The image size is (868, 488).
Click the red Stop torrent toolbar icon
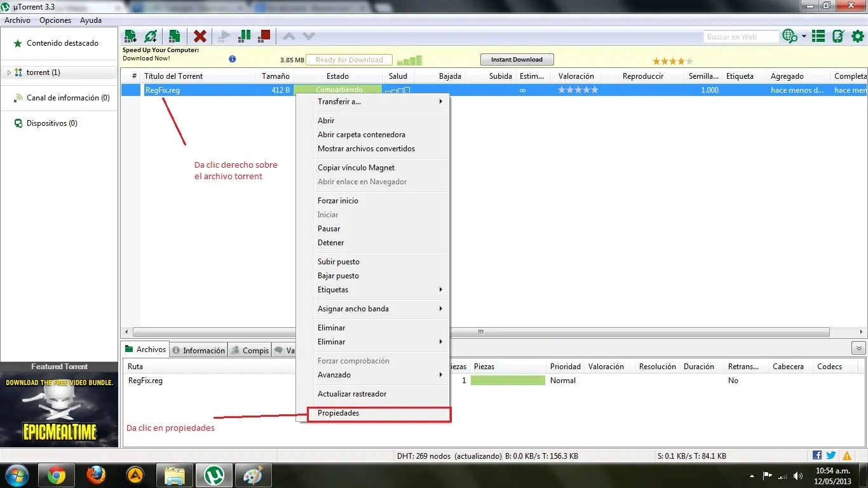pos(264,36)
